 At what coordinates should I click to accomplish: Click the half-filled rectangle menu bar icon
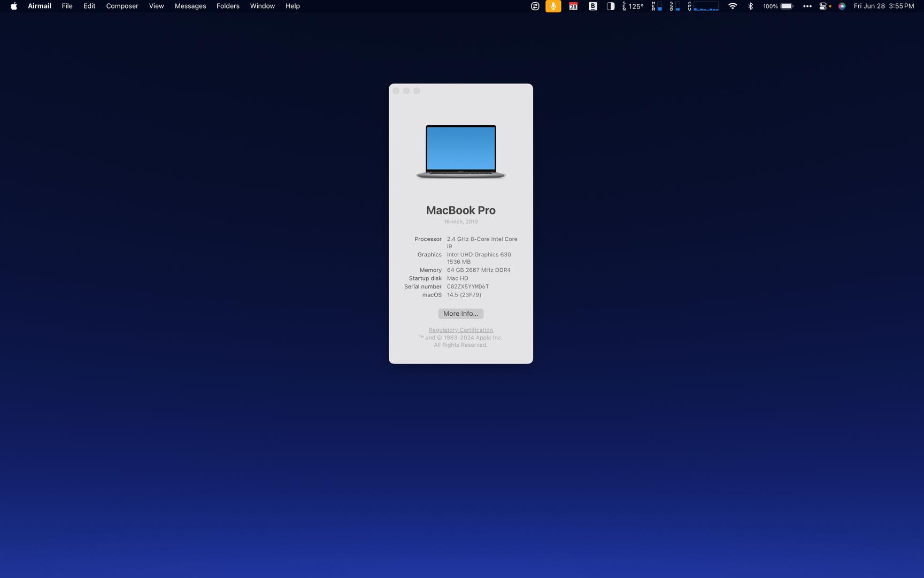tap(611, 6)
